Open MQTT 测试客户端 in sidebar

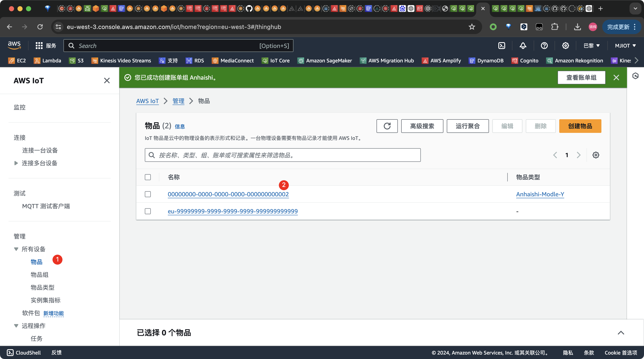click(x=46, y=206)
